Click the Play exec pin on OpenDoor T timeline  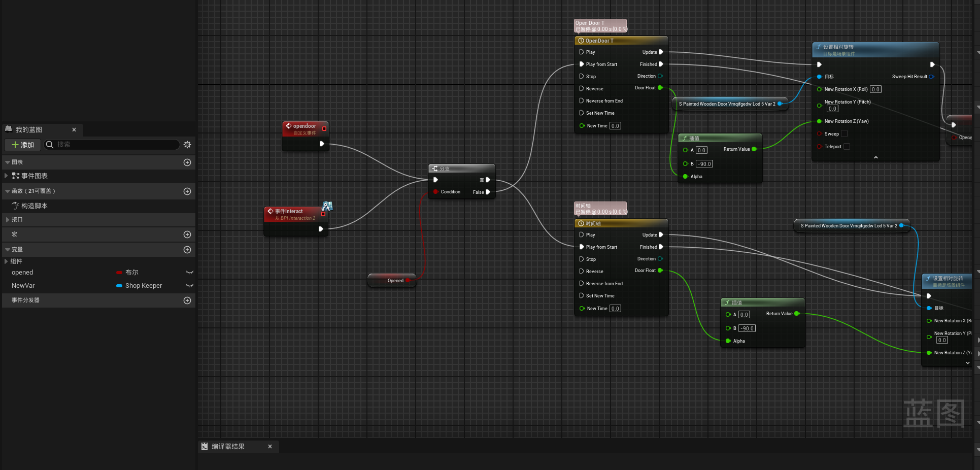click(582, 52)
